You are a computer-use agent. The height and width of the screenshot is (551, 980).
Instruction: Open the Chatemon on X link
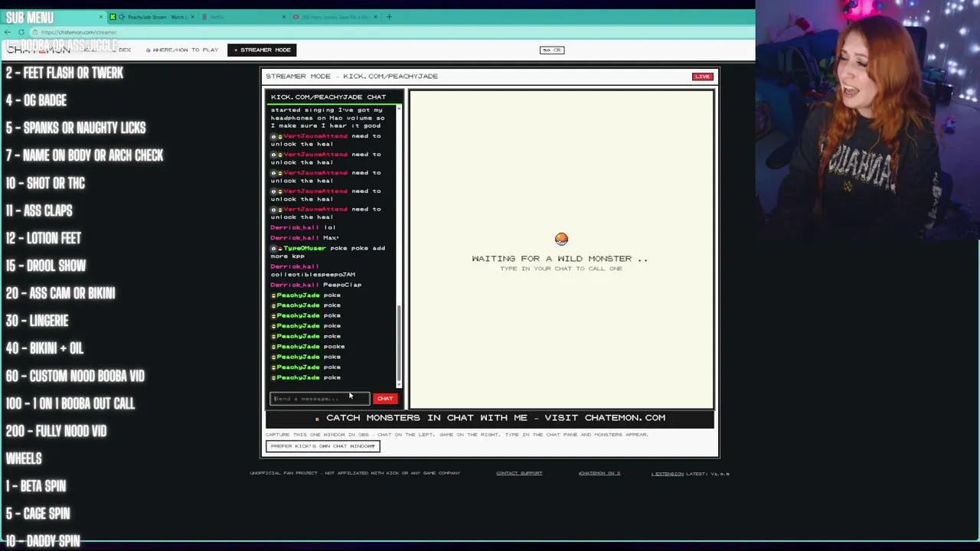click(599, 473)
